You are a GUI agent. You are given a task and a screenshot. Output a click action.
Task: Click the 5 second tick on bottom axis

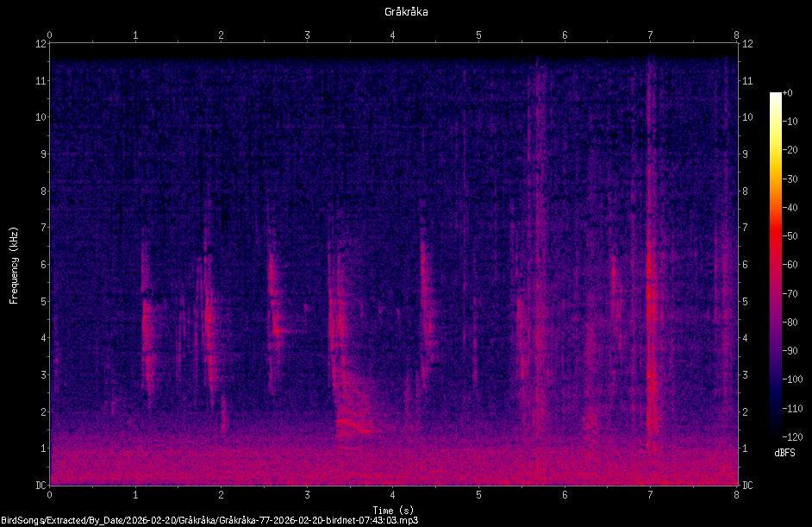pyautogui.click(x=478, y=495)
